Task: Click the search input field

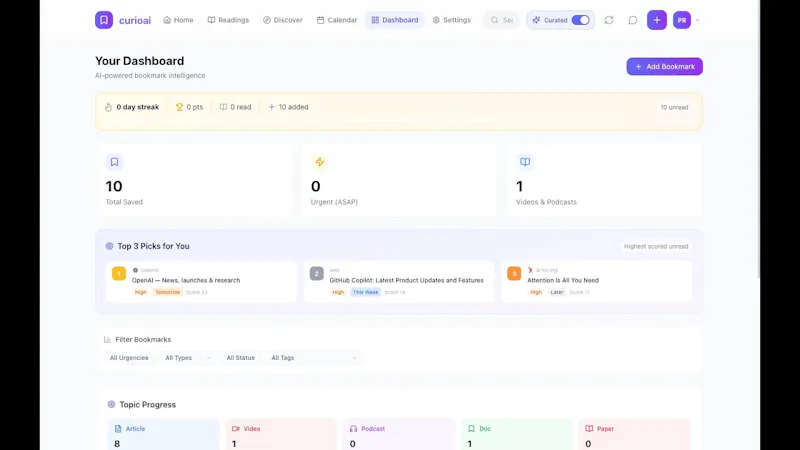Action: (502, 20)
